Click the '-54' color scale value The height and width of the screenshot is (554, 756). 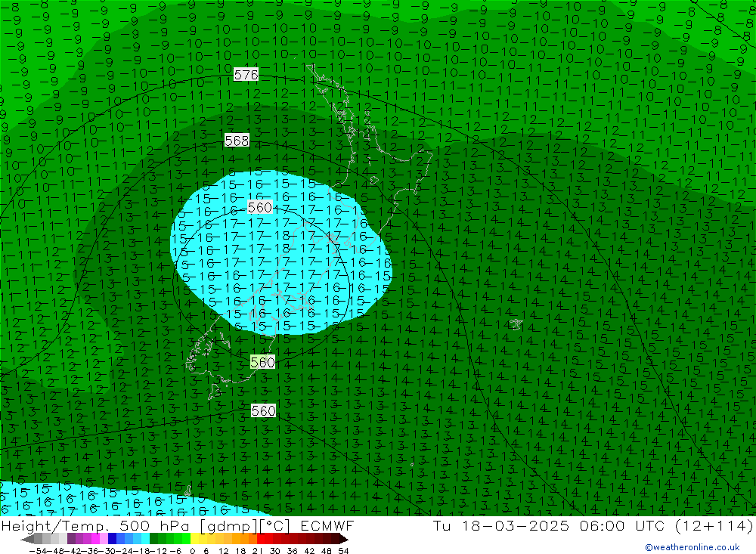point(39,551)
